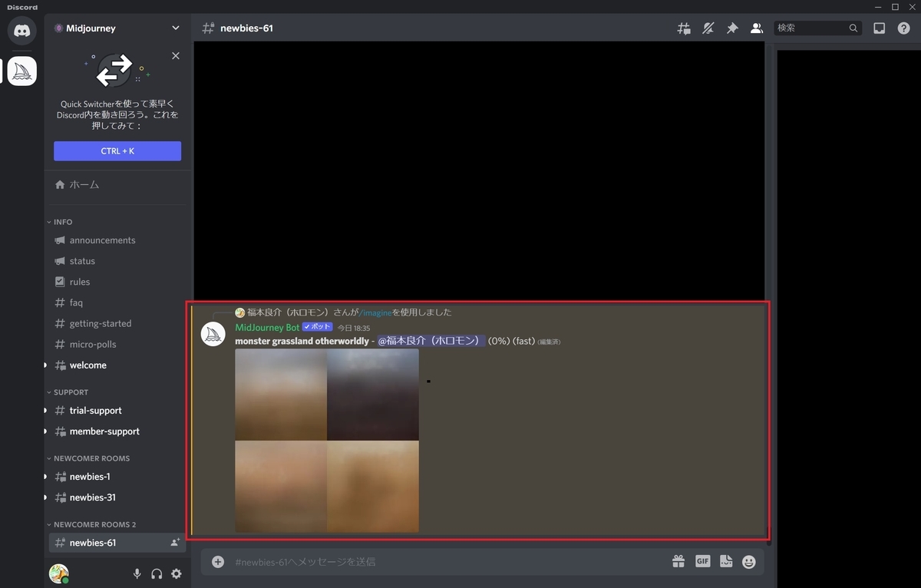This screenshot has width=921, height=588.
Task: Close the Quick Switcher tip
Action: [x=176, y=56]
